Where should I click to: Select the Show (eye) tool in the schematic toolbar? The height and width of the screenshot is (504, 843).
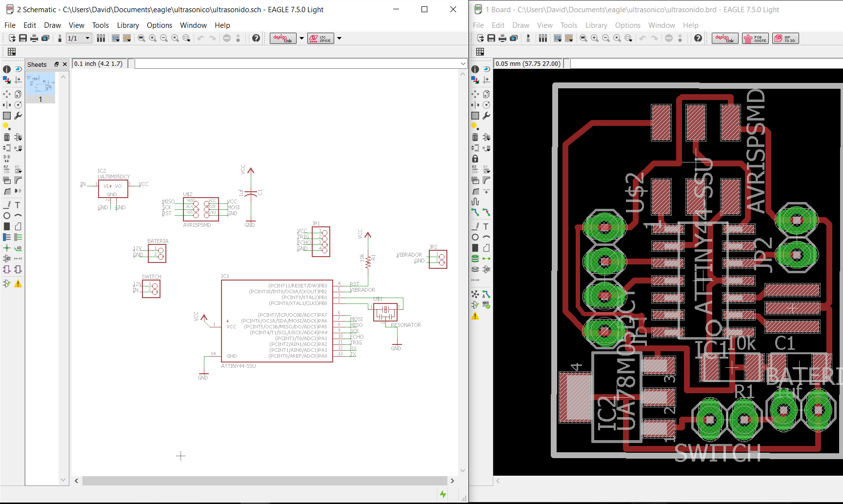point(18,69)
